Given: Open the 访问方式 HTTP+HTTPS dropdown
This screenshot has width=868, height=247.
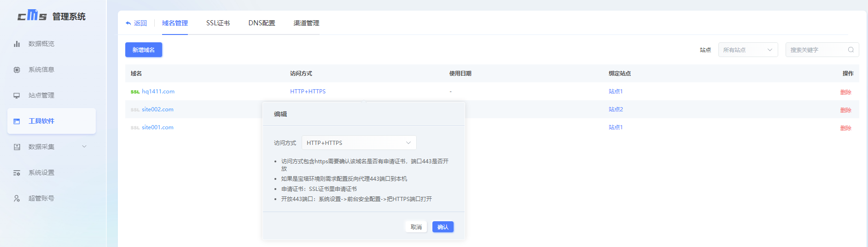Looking at the screenshot, I should (x=359, y=143).
